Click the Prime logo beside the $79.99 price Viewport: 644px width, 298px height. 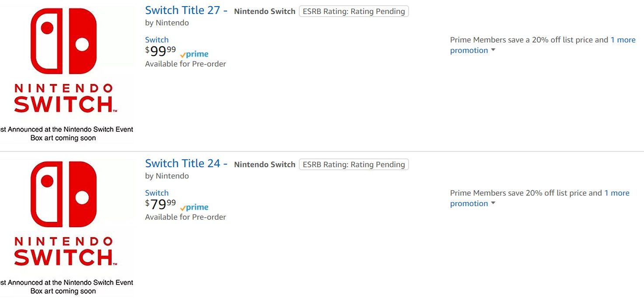coord(194,207)
